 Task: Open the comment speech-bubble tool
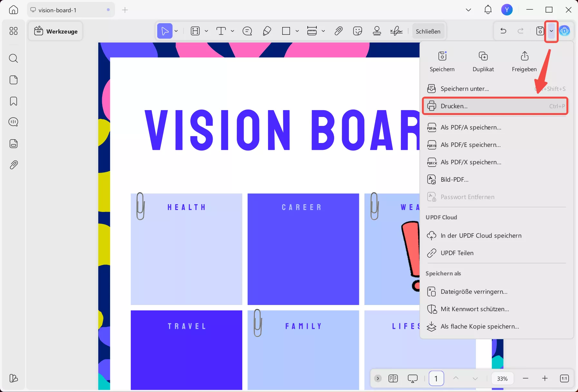pyautogui.click(x=247, y=31)
